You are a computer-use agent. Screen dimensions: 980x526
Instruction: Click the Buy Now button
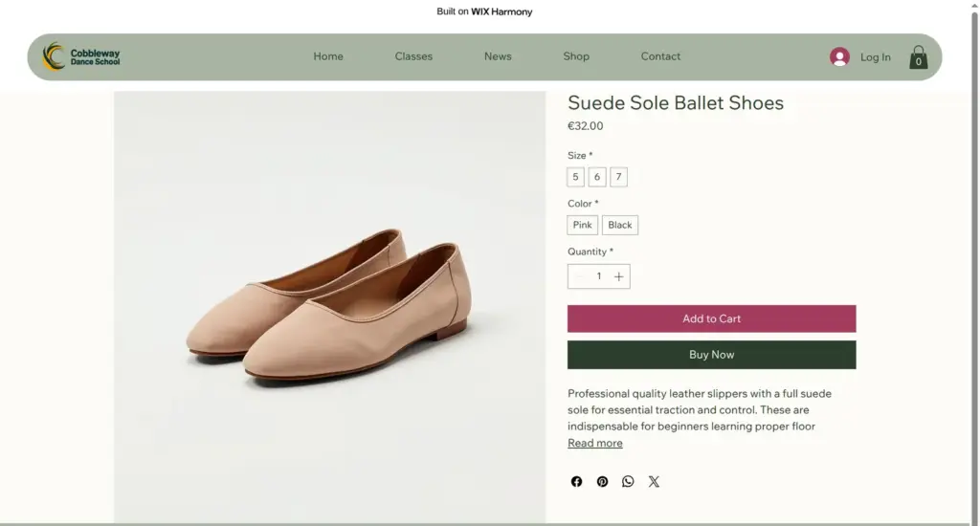tap(712, 355)
